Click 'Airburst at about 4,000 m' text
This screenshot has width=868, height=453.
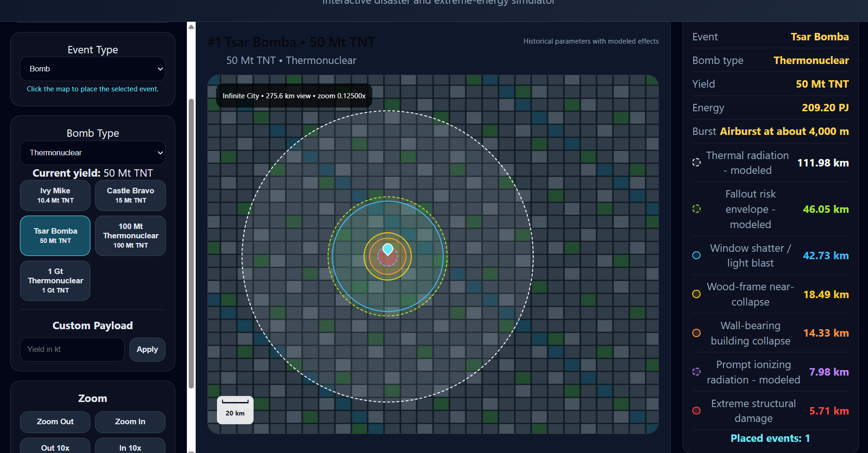pos(784,131)
